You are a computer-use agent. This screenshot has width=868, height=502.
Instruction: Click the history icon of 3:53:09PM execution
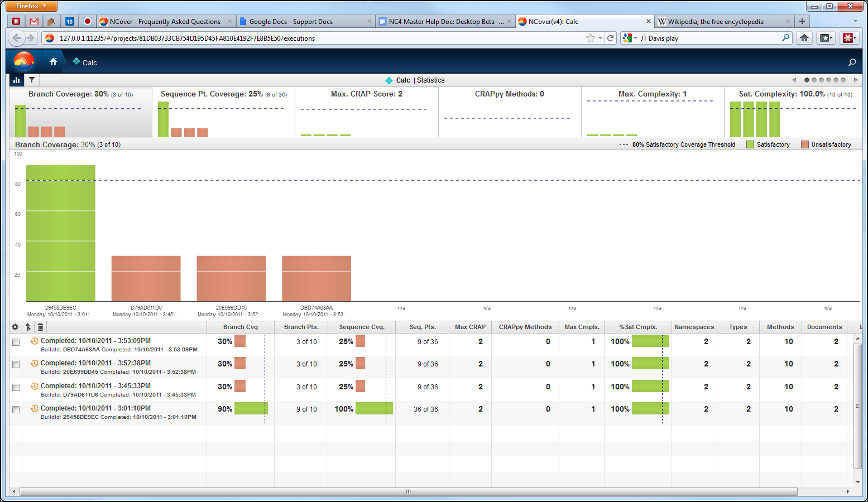(x=35, y=341)
